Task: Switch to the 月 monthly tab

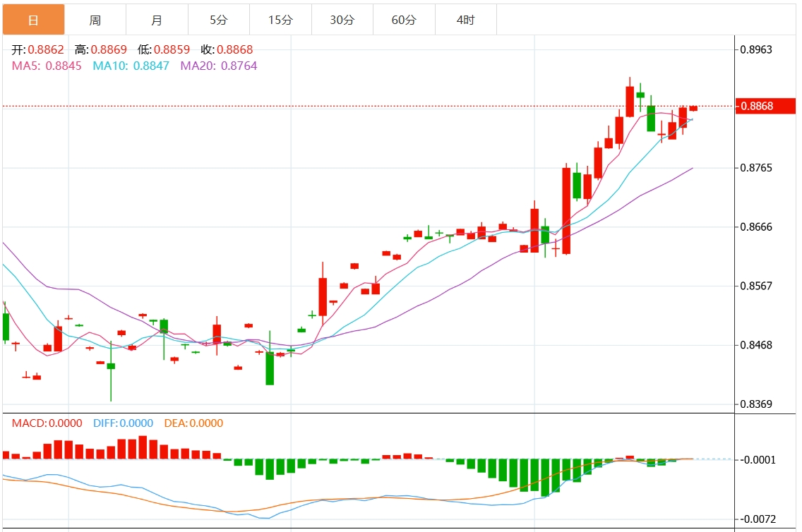Action: click(x=157, y=20)
